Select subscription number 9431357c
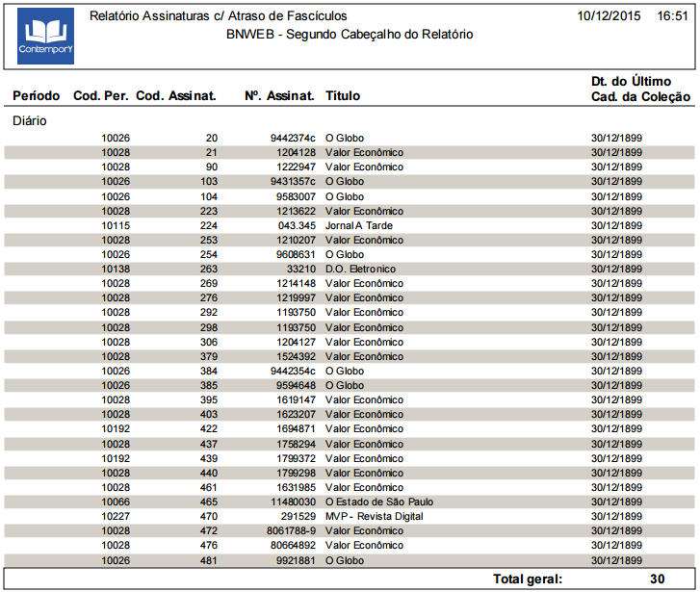The image size is (700, 592). point(293,182)
